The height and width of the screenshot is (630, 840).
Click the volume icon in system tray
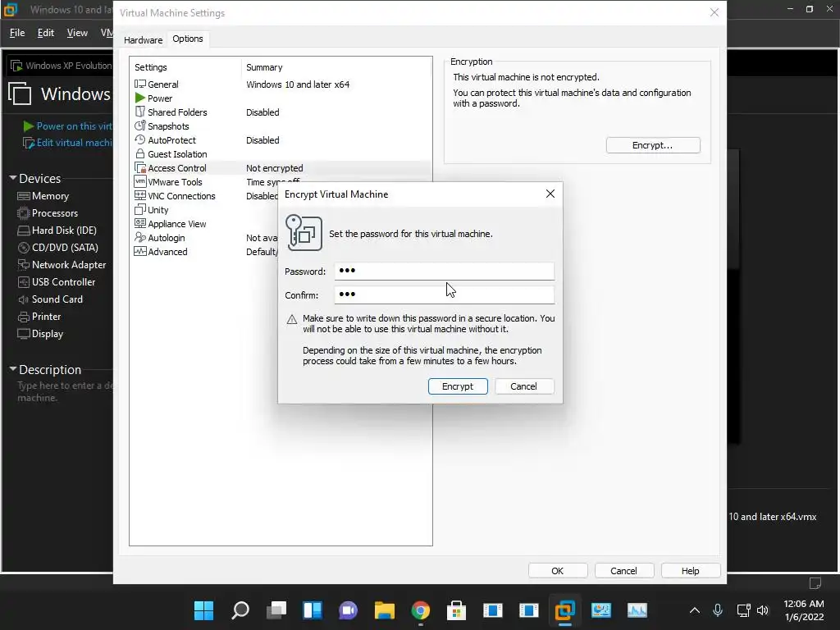tap(763, 610)
